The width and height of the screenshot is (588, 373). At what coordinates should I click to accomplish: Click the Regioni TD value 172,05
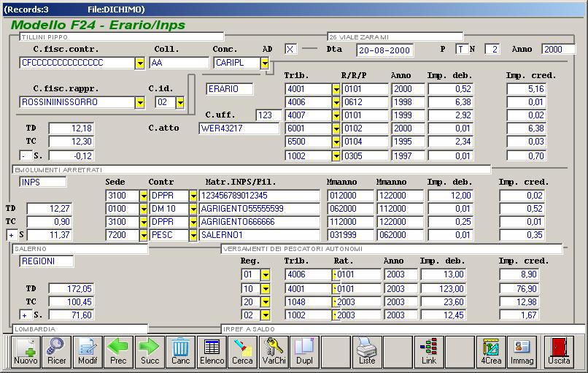click(71, 288)
